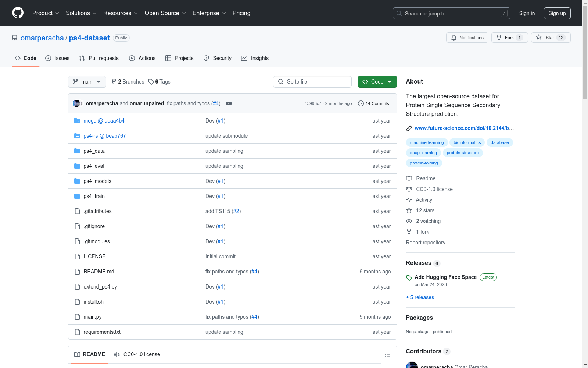Screen dimensions: 588x368
Task: Click the bioinformatics topic tag
Action: point(467,142)
